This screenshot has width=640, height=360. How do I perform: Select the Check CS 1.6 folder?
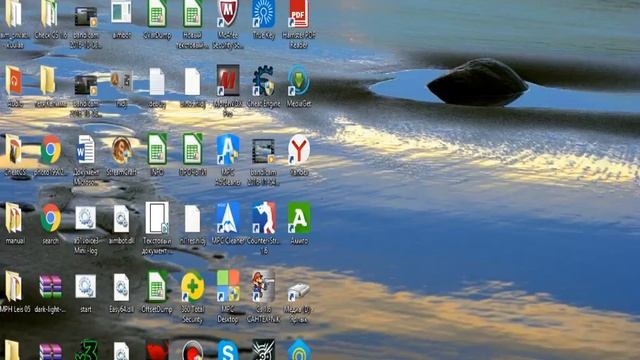coord(50,13)
